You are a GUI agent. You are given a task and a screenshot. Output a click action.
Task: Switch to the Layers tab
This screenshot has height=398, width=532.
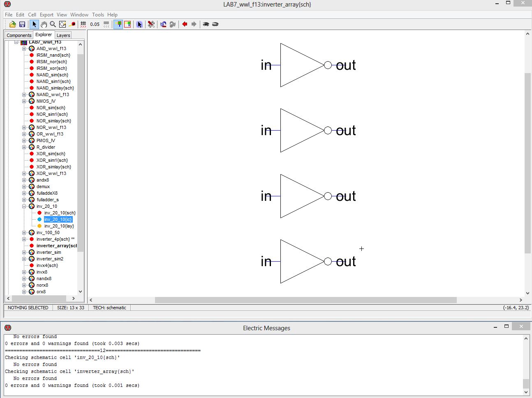tap(63, 35)
